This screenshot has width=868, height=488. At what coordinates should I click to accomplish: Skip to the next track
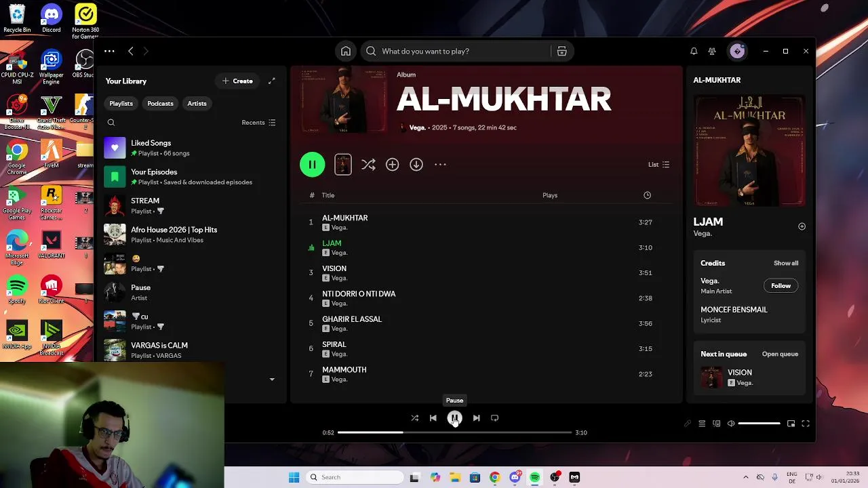476,418
